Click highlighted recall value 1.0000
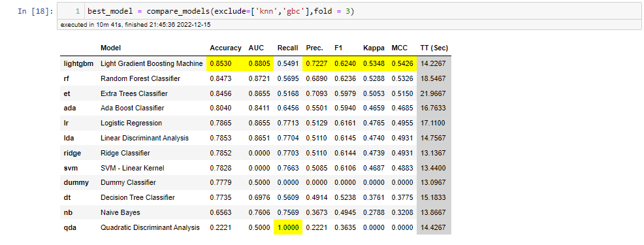This screenshot has height=245, width=644. tap(288, 227)
